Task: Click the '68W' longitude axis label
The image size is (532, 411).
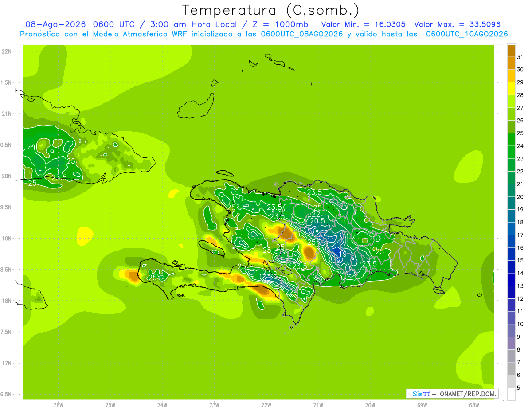Action: 474,405
